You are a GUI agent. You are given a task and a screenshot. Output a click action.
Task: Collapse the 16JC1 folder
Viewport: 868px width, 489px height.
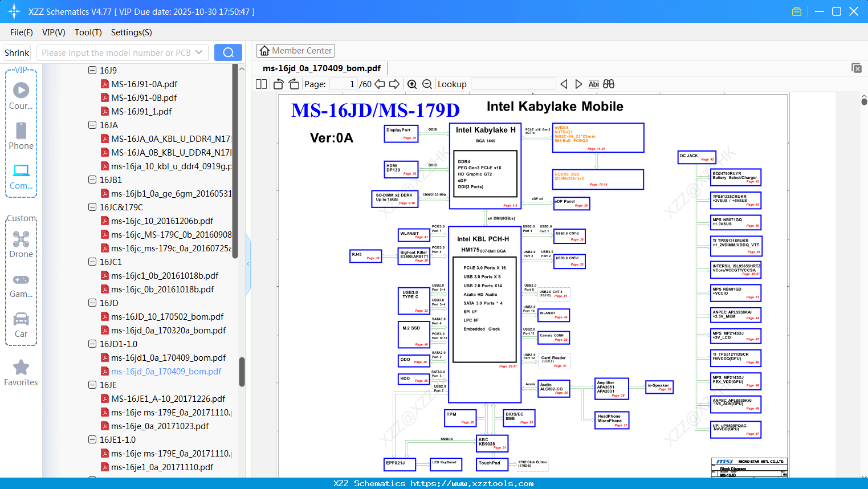[92, 262]
